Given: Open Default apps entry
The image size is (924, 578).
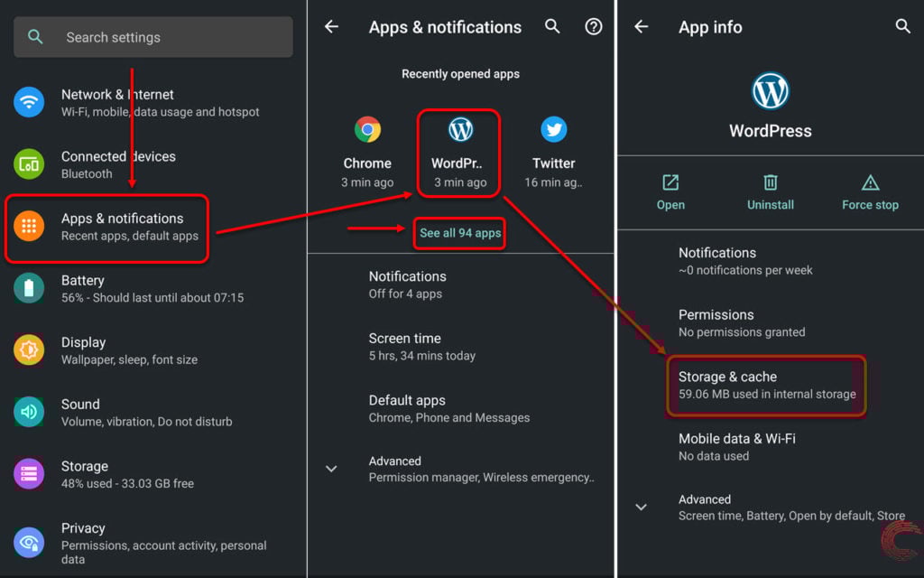Looking at the screenshot, I should (x=461, y=409).
